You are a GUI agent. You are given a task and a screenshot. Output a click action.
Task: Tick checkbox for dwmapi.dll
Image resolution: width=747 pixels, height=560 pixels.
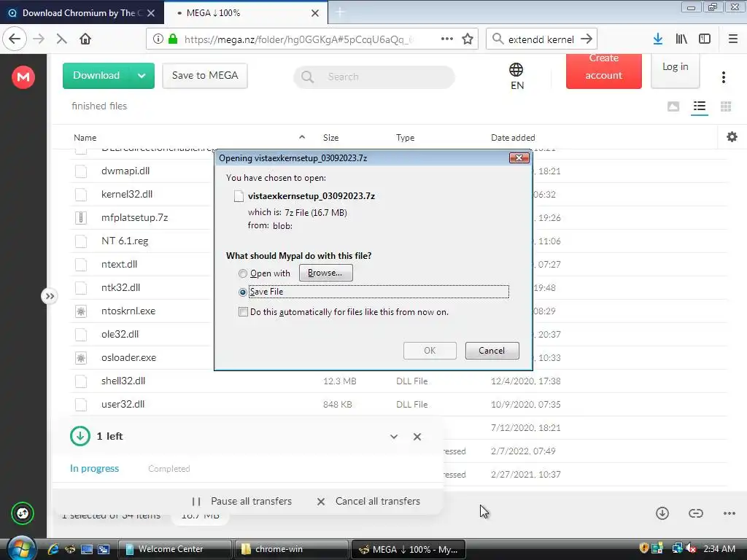(x=81, y=171)
